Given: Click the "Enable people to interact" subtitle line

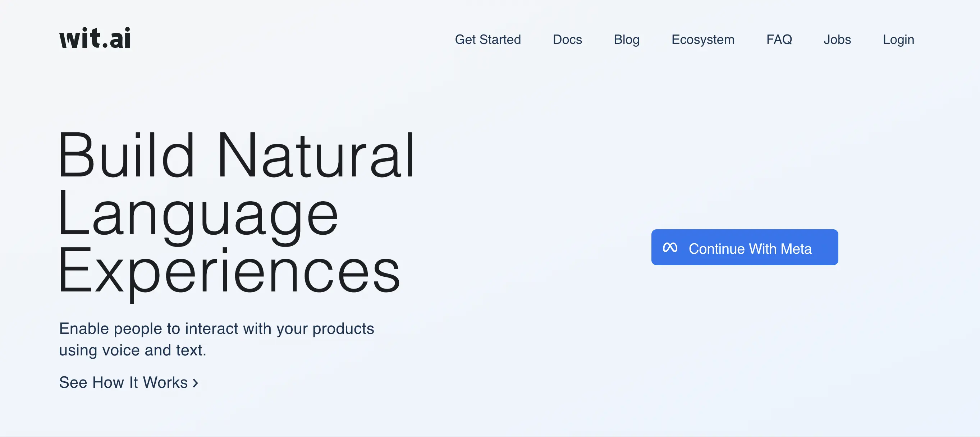Looking at the screenshot, I should 216,328.
